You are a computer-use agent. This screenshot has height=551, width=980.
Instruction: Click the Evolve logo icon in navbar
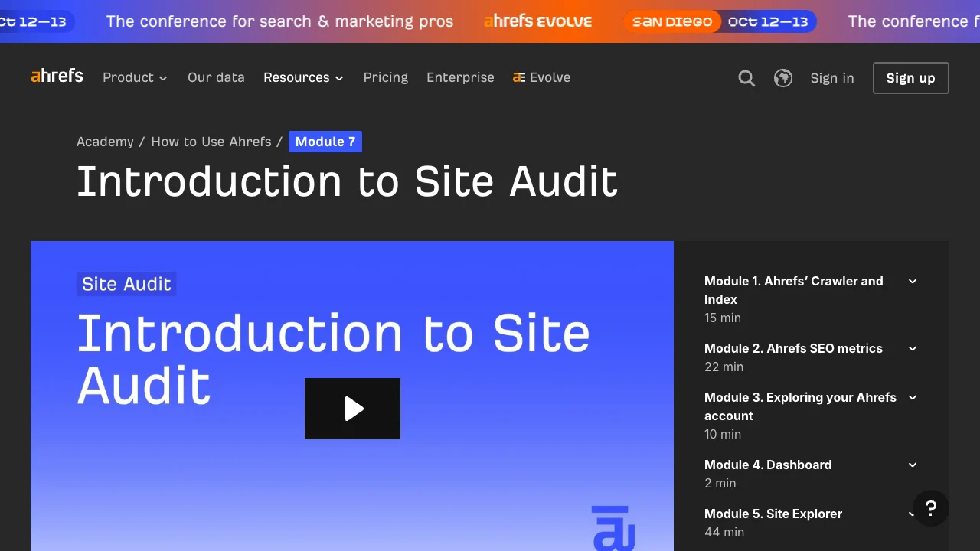pyautogui.click(x=519, y=77)
